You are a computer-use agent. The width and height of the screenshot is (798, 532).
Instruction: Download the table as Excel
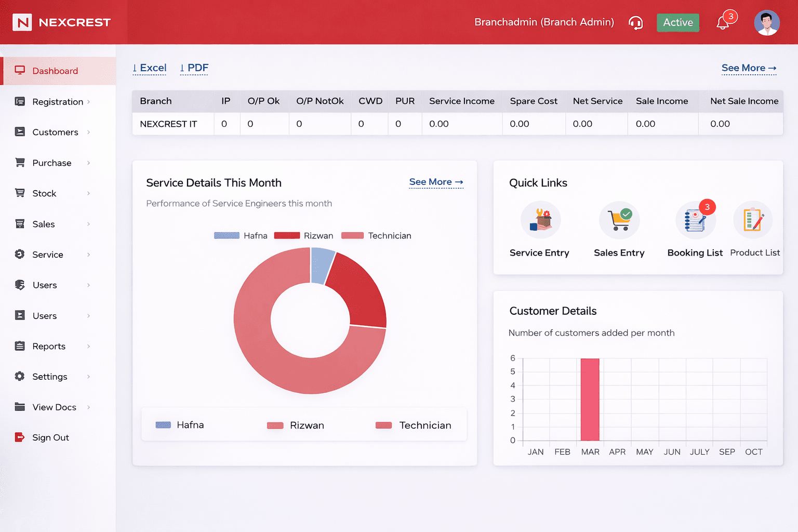(x=150, y=68)
